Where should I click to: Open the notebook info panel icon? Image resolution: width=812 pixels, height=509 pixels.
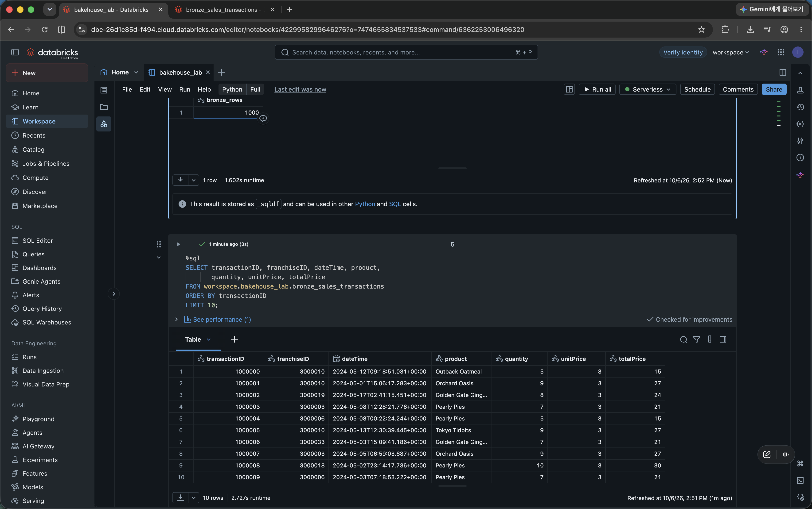pos(800,158)
